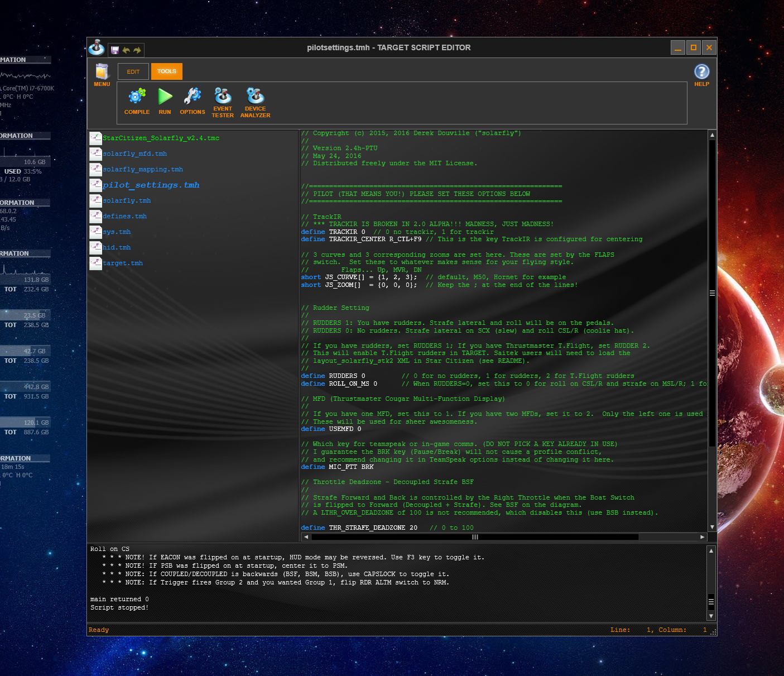The image size is (784, 676).
Task: Click the file icon beside solarfly.tmh
Action: 96,200
